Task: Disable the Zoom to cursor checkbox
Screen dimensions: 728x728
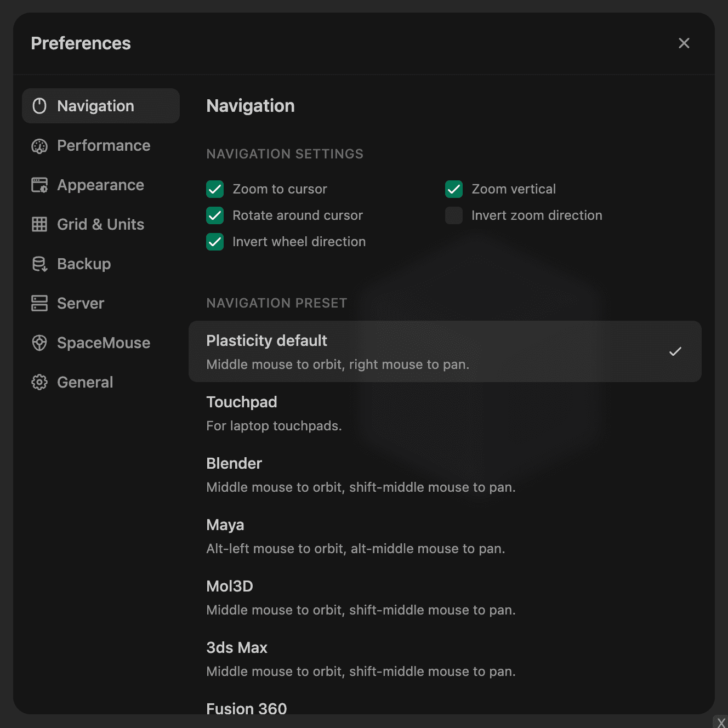Action: 215,189
